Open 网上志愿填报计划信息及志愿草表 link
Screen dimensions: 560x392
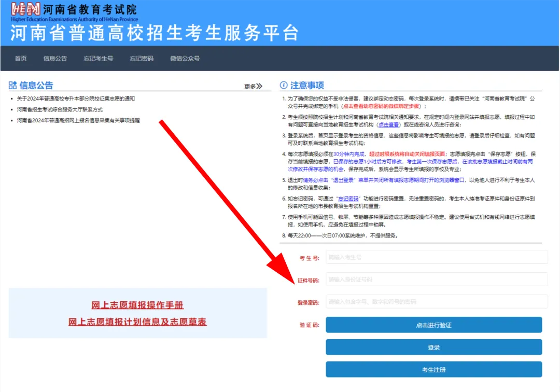coord(137,322)
